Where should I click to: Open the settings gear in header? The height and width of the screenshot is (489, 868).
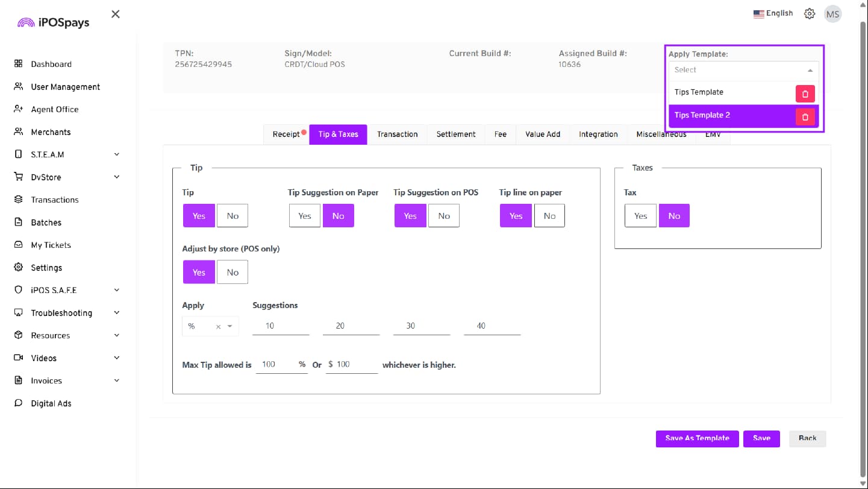click(810, 14)
